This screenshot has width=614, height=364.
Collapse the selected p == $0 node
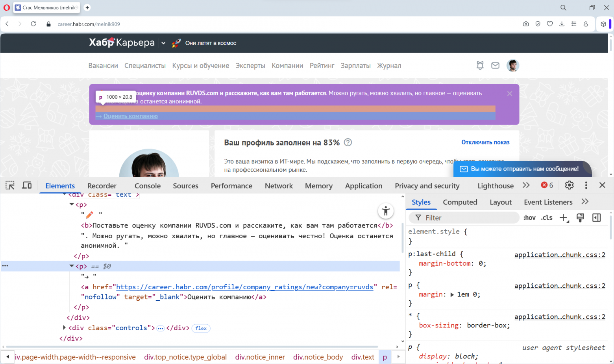[72, 266]
